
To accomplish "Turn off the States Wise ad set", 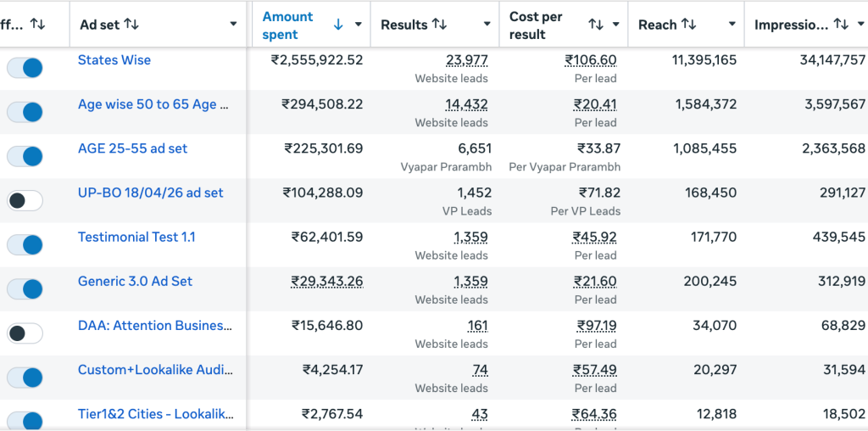I will coord(25,68).
